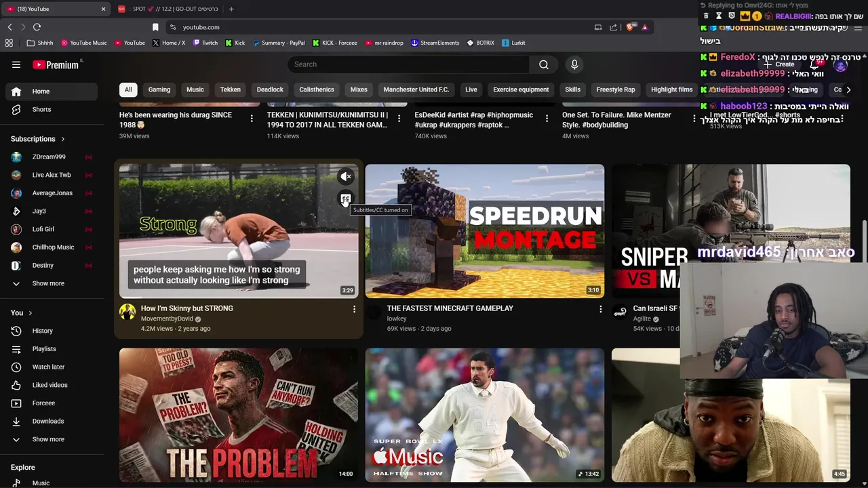Viewport: 868px width, 488px height.
Task: Open options for TEKKEN Kunimitsu video
Action: click(399, 119)
